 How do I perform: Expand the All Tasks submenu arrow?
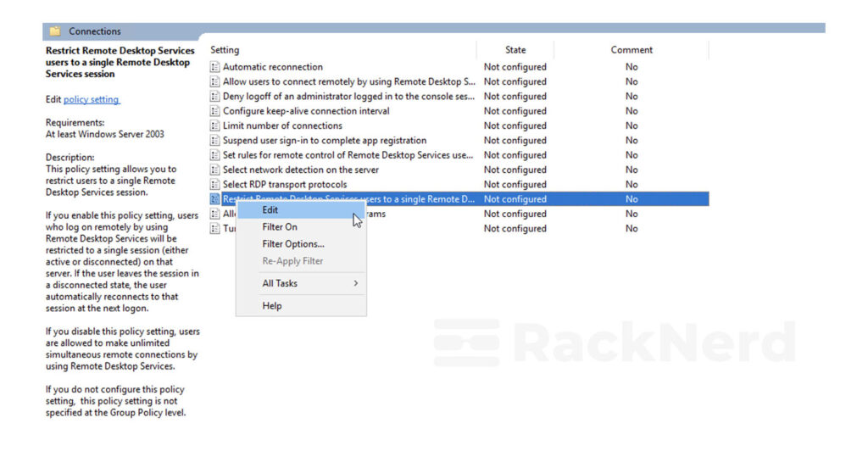tap(355, 283)
